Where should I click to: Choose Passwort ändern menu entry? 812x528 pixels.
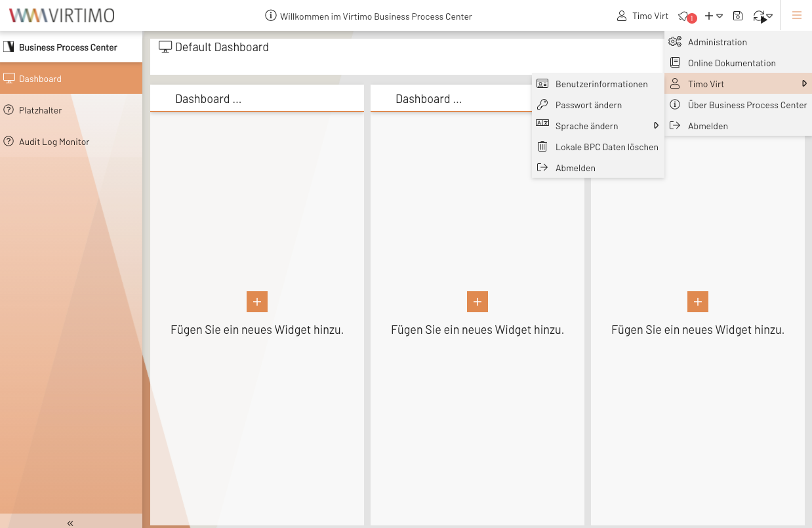coord(588,105)
